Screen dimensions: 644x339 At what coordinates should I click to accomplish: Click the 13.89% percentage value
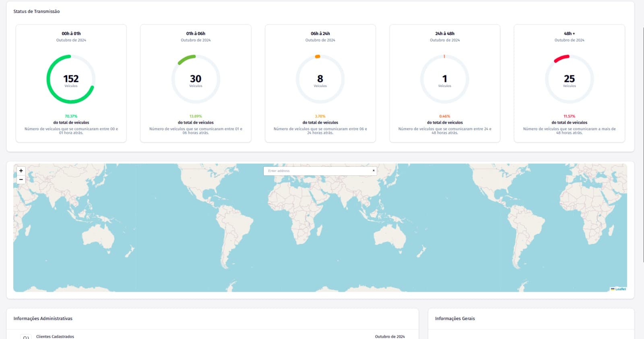(196, 116)
